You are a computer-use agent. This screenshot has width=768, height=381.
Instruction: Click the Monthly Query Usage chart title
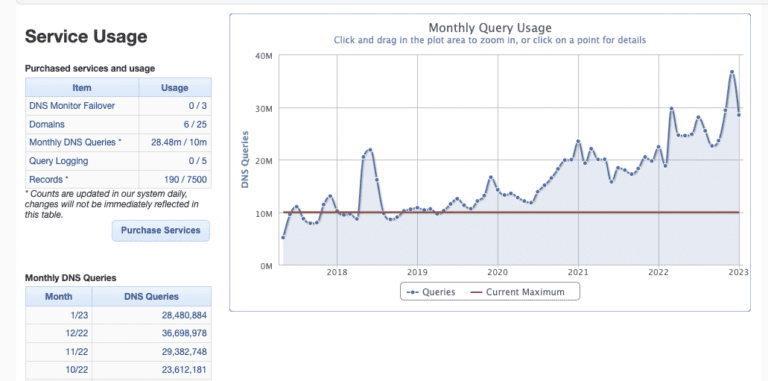490,27
